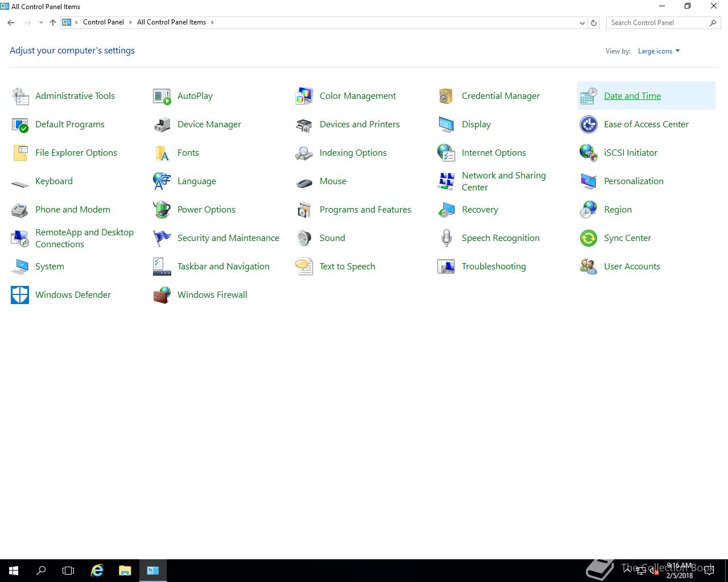This screenshot has width=728, height=582.
Task: Focus the Search Control Panel box
Action: (663, 23)
